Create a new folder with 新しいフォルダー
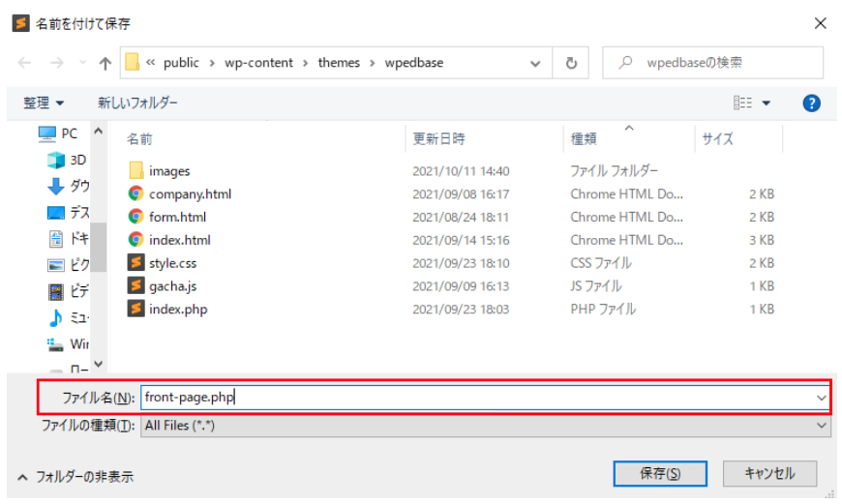The height and width of the screenshot is (504, 842). coord(137,103)
